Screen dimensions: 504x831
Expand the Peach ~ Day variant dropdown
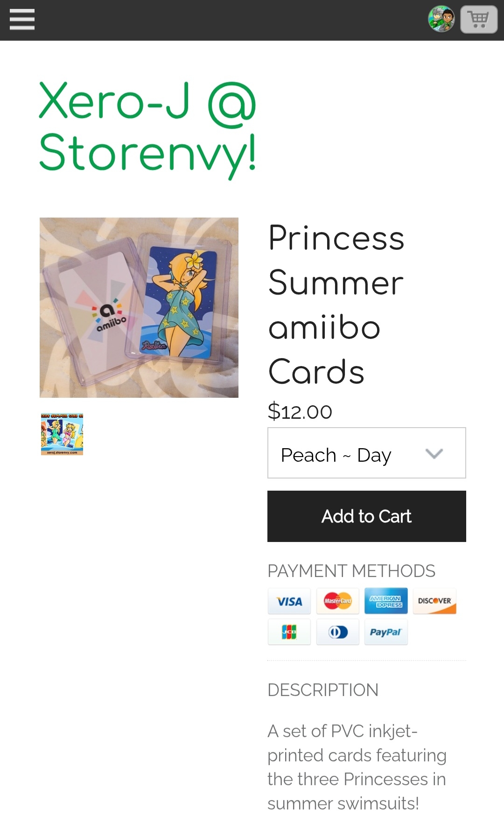(367, 453)
